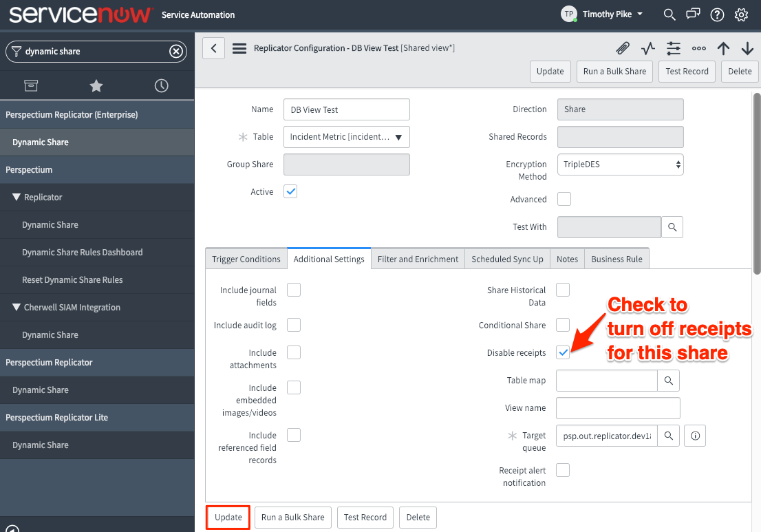The width and height of the screenshot is (761, 532).
Task: Open the help question mark icon
Action: pyautogui.click(x=717, y=14)
